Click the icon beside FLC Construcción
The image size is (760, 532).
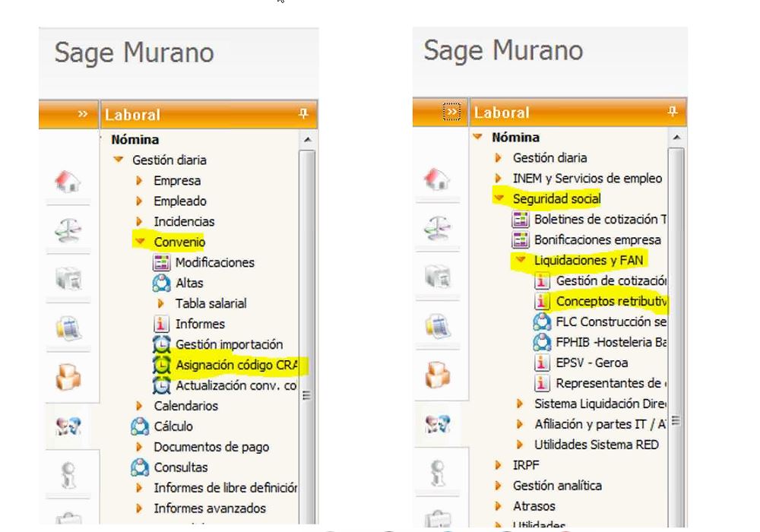(x=542, y=321)
